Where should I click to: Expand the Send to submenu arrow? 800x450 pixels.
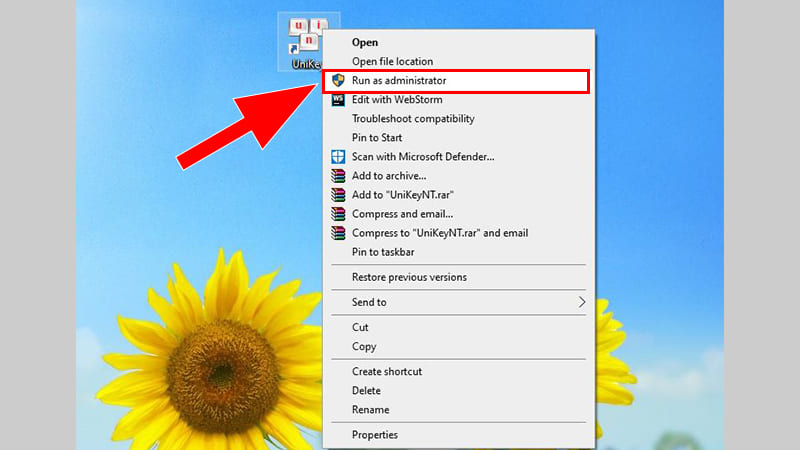click(x=582, y=302)
